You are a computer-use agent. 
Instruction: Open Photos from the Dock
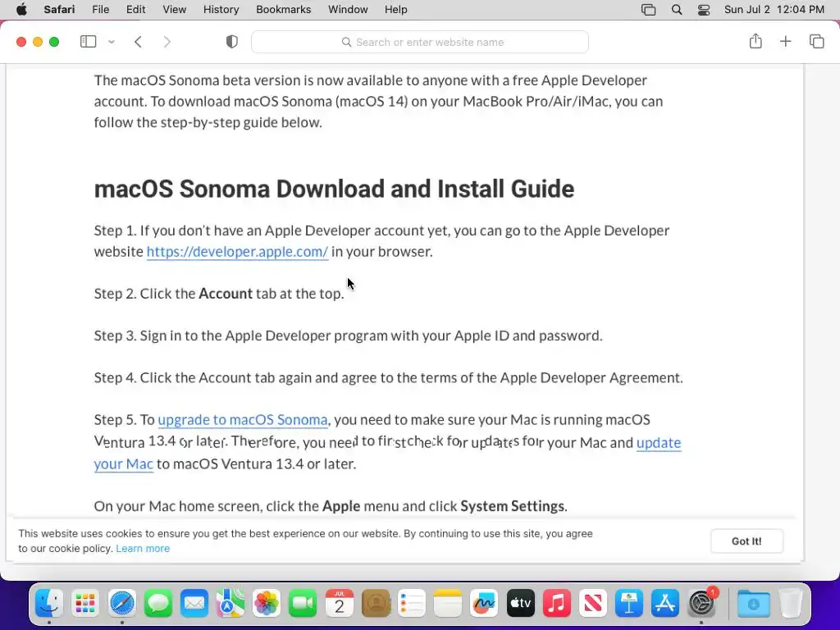click(267, 605)
